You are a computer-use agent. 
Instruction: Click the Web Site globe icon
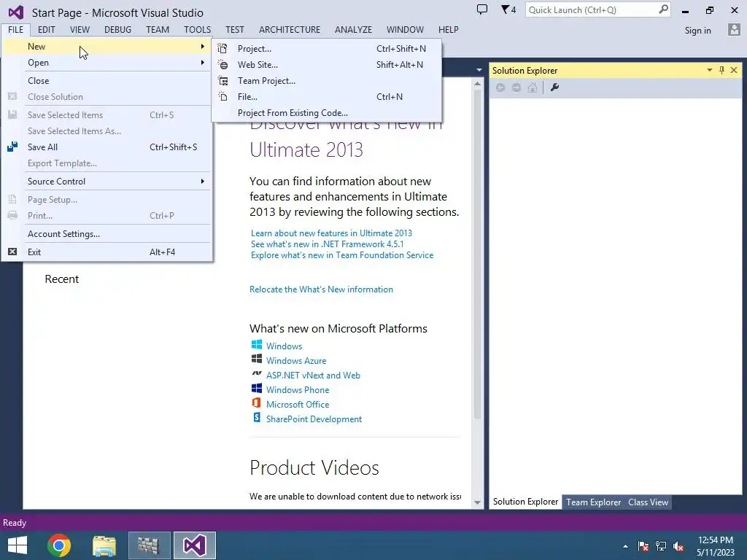pyautogui.click(x=222, y=64)
